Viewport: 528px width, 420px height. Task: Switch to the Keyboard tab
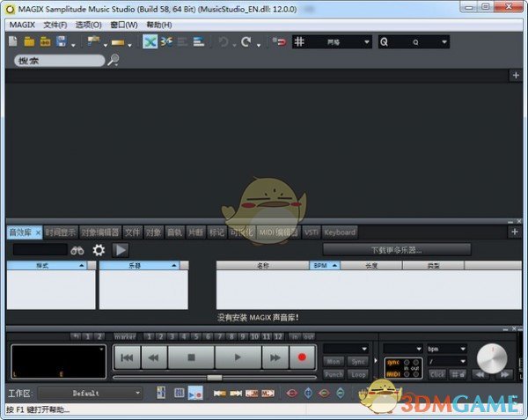coord(340,232)
